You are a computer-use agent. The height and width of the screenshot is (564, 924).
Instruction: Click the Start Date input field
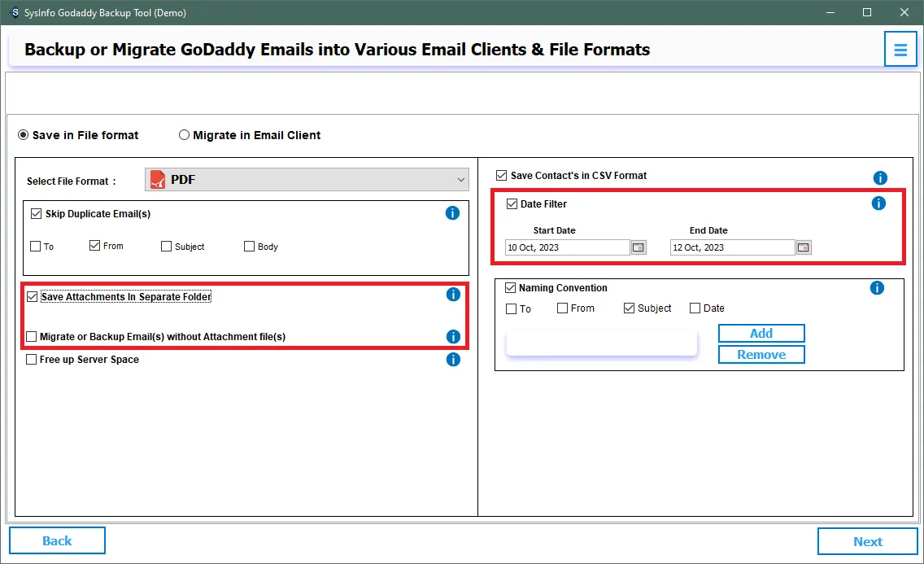(x=567, y=247)
